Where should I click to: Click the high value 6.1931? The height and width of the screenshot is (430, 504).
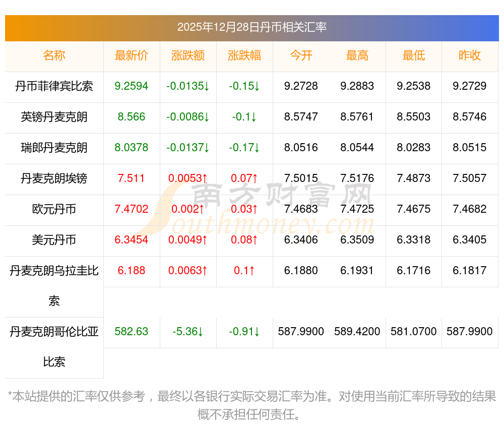point(357,271)
